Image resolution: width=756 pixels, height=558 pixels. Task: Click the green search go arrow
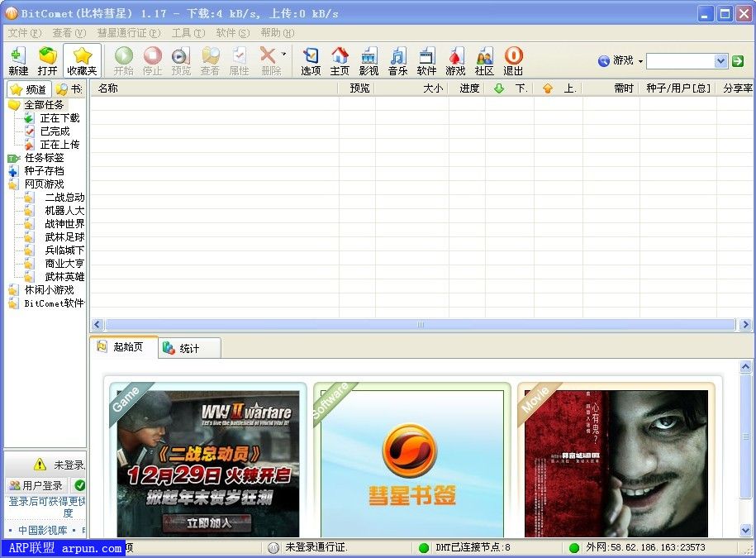pos(738,61)
